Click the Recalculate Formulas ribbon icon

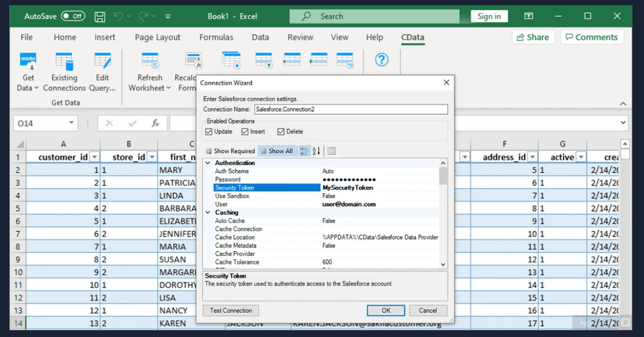coord(193,62)
